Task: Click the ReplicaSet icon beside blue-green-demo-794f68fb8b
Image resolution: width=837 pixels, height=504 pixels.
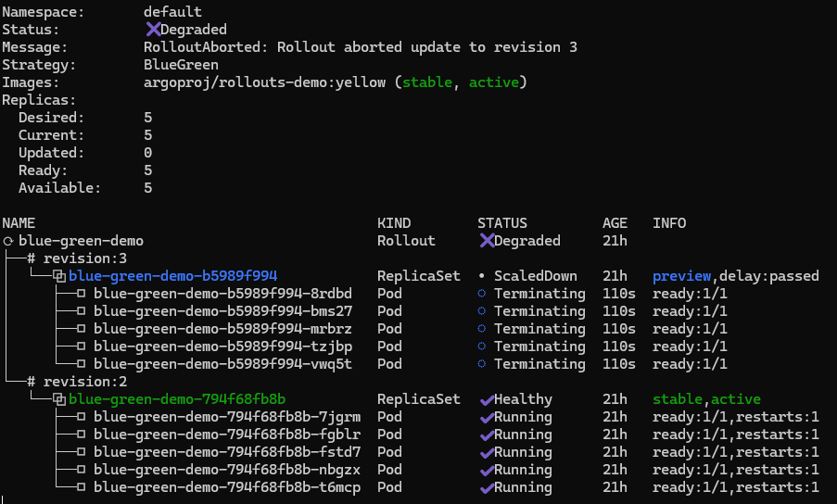Action: pyautogui.click(x=59, y=399)
